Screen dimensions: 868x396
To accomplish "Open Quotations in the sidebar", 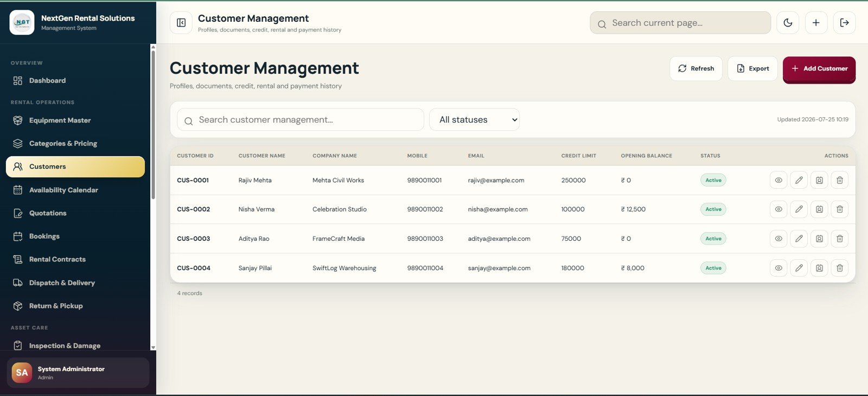I will click(75, 213).
